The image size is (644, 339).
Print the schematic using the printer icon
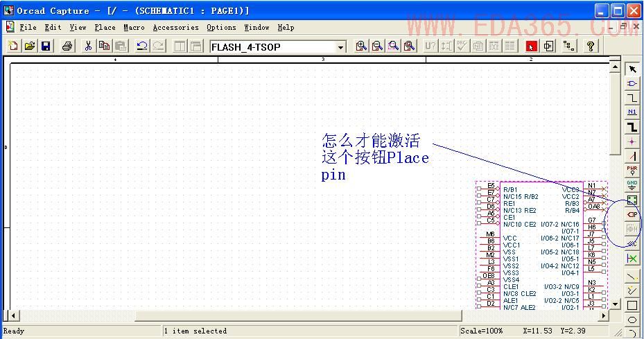[x=67, y=46]
